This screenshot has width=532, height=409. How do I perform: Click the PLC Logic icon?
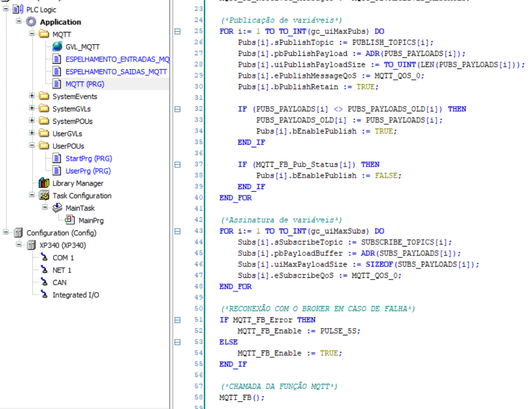pos(18,9)
